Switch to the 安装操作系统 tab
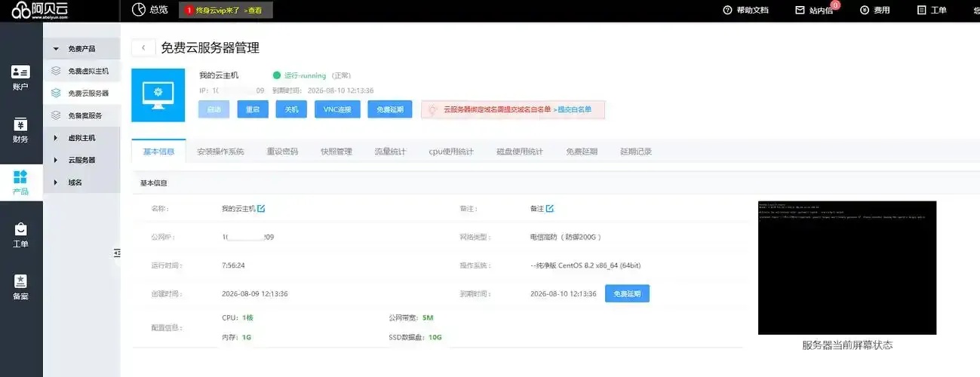The width and height of the screenshot is (980, 377). [x=220, y=152]
